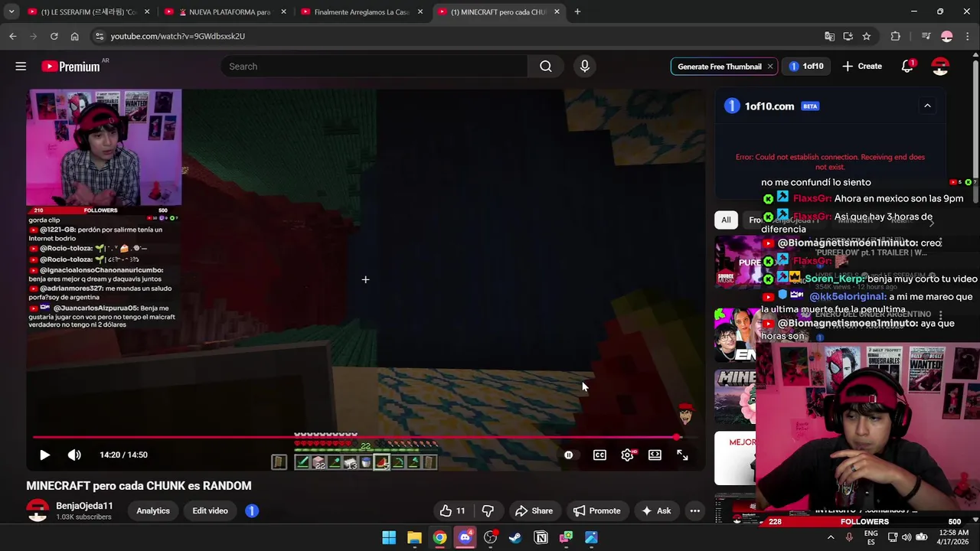Translate this page icon

[829, 36]
